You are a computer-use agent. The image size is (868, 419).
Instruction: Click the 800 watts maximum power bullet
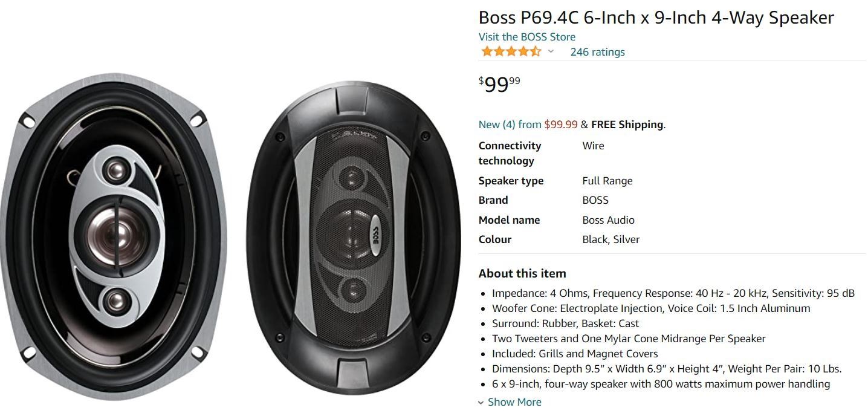[x=661, y=384]
